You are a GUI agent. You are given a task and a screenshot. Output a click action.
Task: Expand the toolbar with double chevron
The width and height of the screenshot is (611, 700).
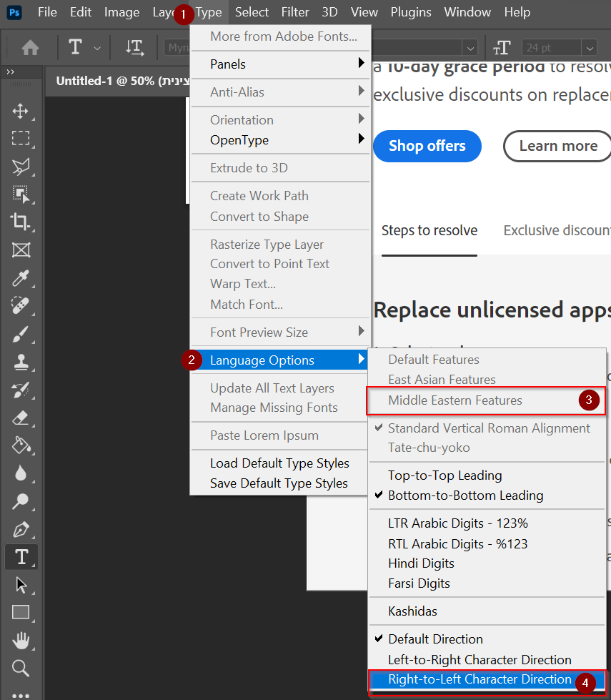point(10,72)
